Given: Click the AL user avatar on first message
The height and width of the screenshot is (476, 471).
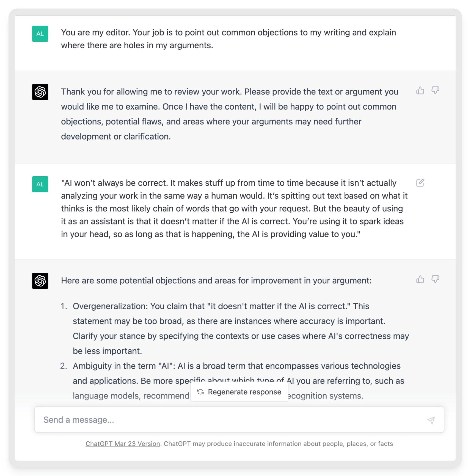Looking at the screenshot, I should [x=40, y=34].
